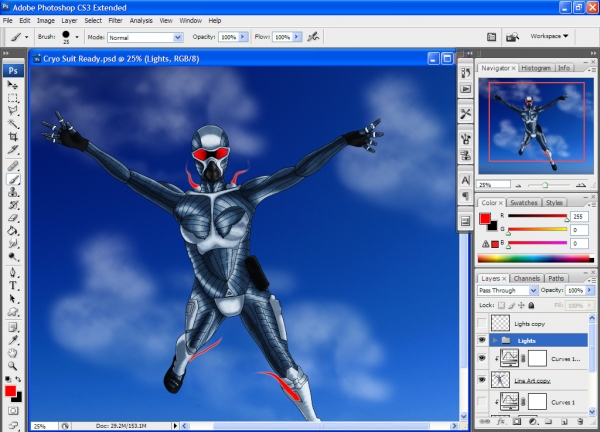Open layer Opacity slider arrow
The width and height of the screenshot is (600, 432).
[590, 290]
